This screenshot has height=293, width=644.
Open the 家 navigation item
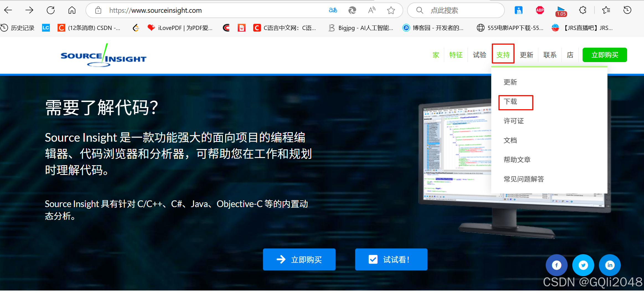click(436, 55)
